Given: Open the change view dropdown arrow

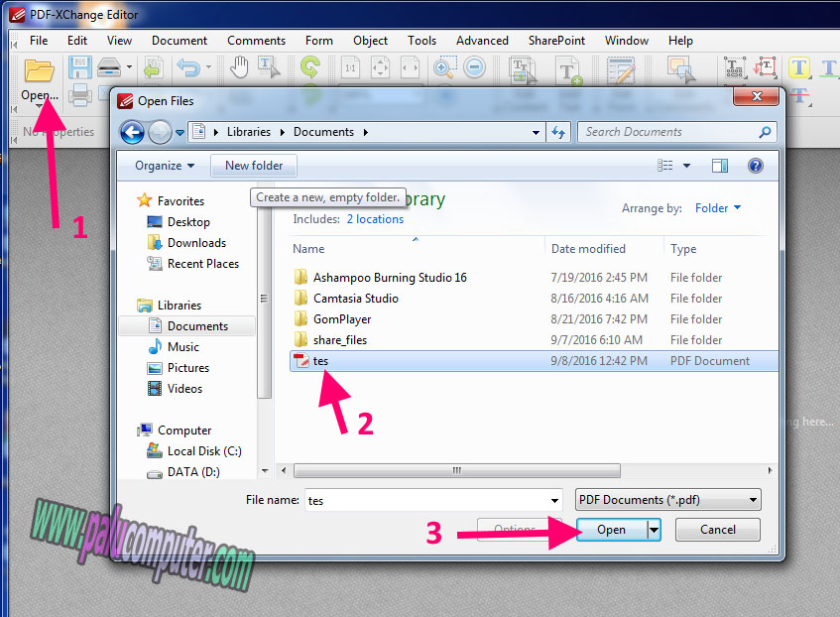Looking at the screenshot, I should 686,166.
